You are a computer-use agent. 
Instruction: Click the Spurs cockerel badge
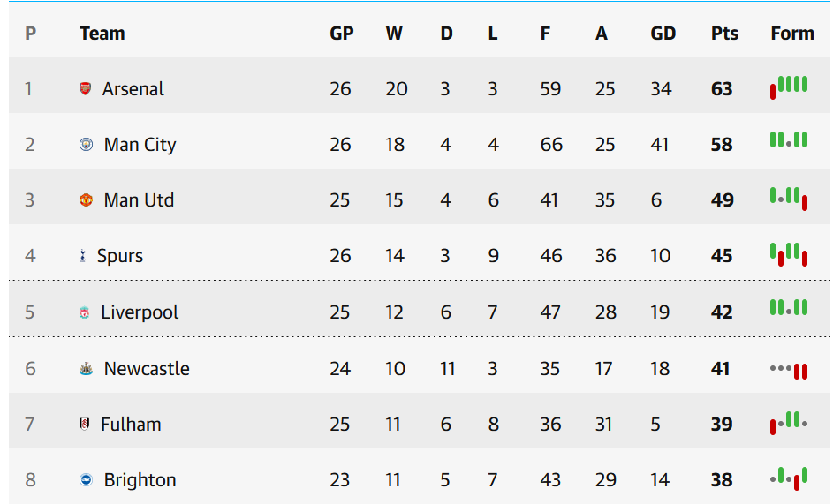coord(82,256)
